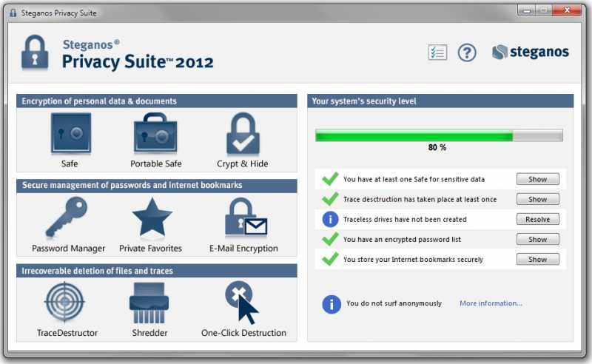This screenshot has width=592, height=364.
Task: Start the TraceDestructor target icon
Action: [65, 302]
